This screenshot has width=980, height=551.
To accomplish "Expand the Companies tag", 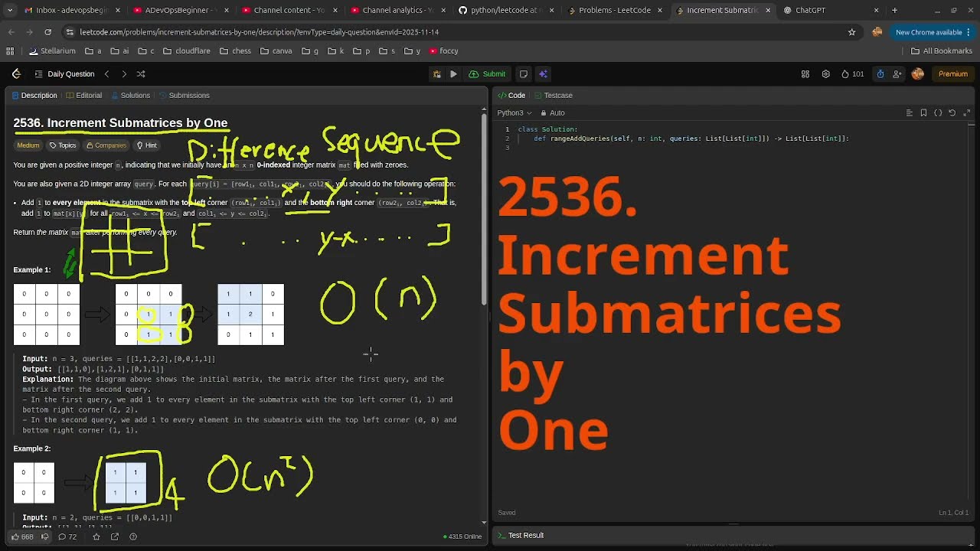I will (106, 145).
